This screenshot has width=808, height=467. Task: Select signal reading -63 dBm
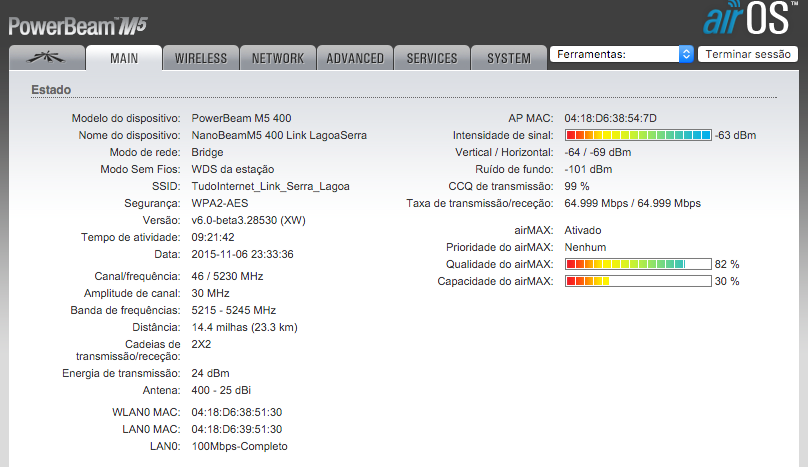[x=735, y=135]
